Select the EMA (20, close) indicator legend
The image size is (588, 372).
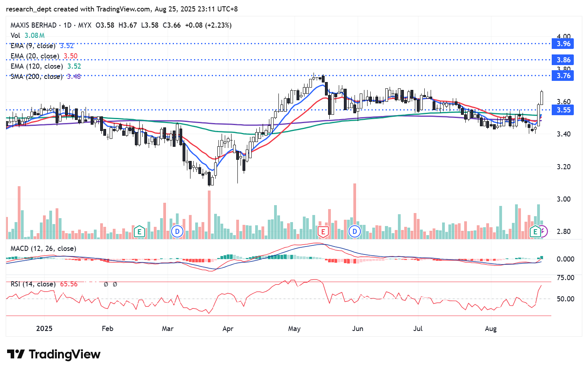coord(44,56)
